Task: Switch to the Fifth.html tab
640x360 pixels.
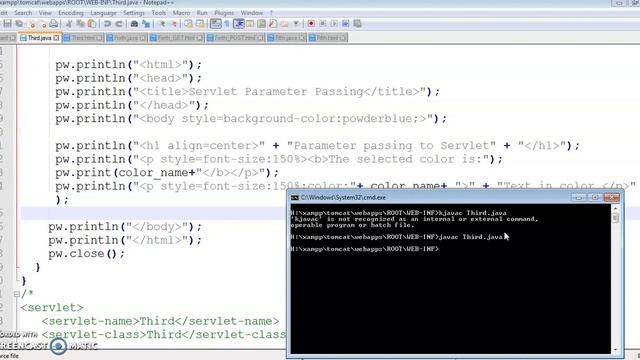Action: click(328, 38)
